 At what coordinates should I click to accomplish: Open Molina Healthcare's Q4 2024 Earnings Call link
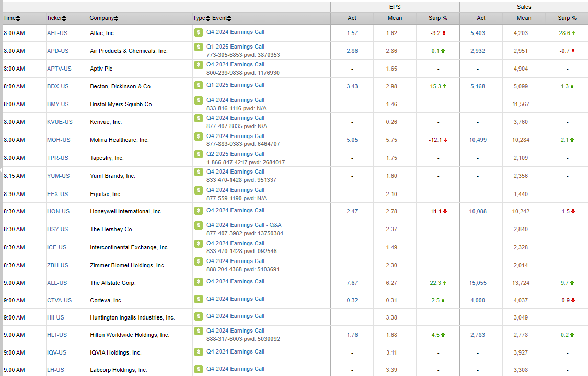[236, 136]
